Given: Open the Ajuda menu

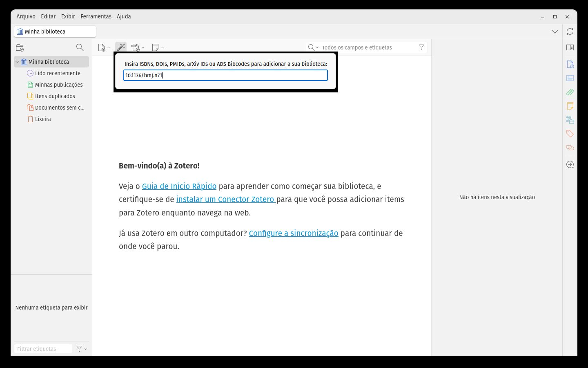Looking at the screenshot, I should pyautogui.click(x=124, y=16).
